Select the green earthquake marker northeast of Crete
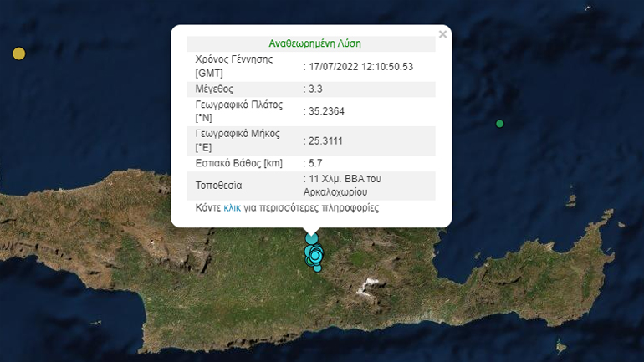 tap(499, 124)
